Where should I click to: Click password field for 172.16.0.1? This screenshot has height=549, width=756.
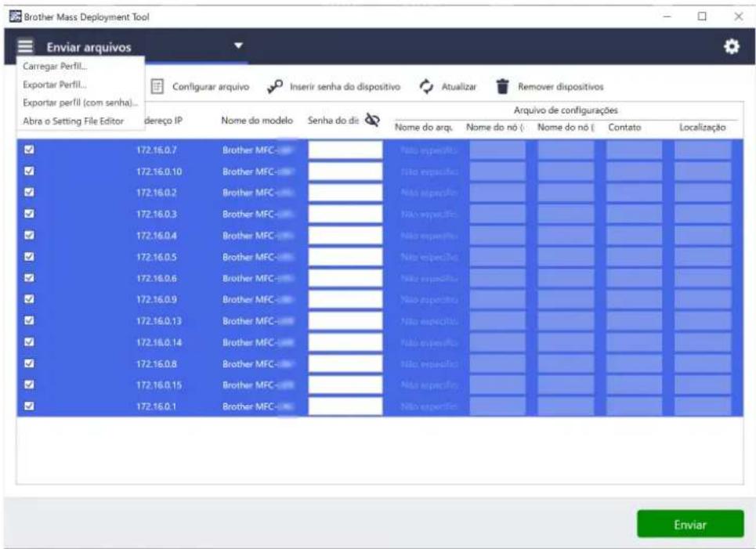point(345,406)
